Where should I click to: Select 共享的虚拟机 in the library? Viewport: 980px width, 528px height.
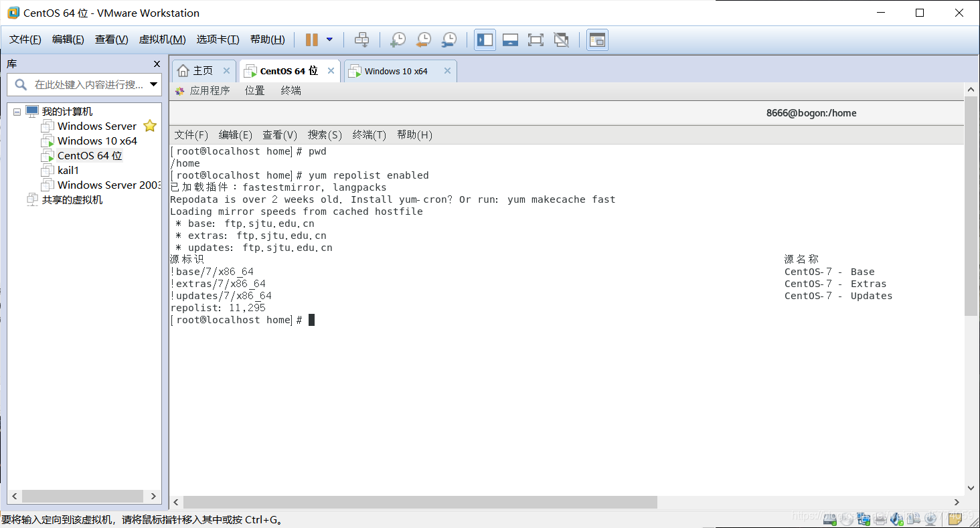coord(64,199)
